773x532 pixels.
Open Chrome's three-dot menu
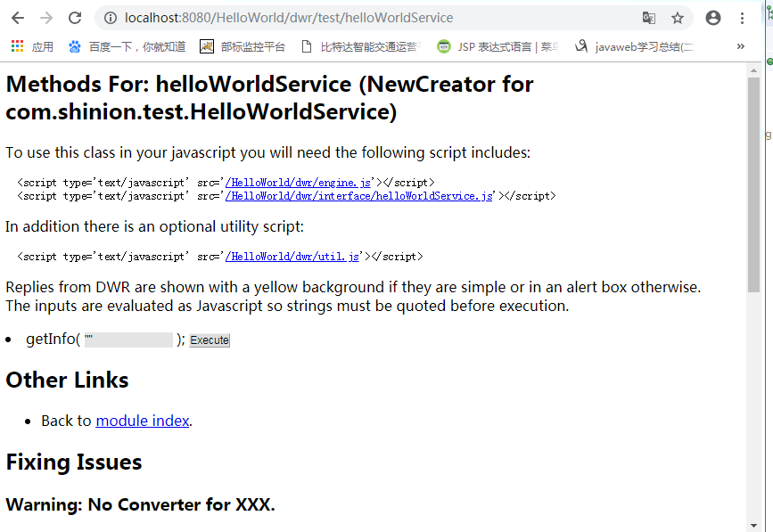coord(742,18)
